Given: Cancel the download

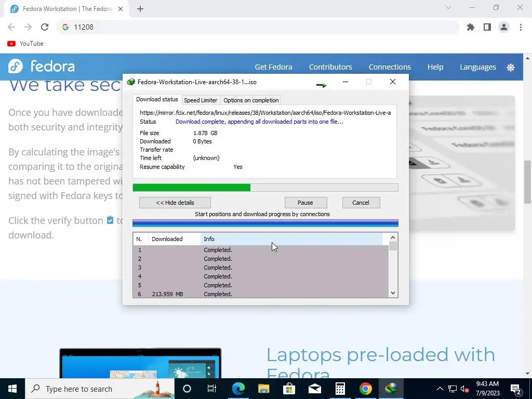Looking at the screenshot, I should tap(361, 203).
